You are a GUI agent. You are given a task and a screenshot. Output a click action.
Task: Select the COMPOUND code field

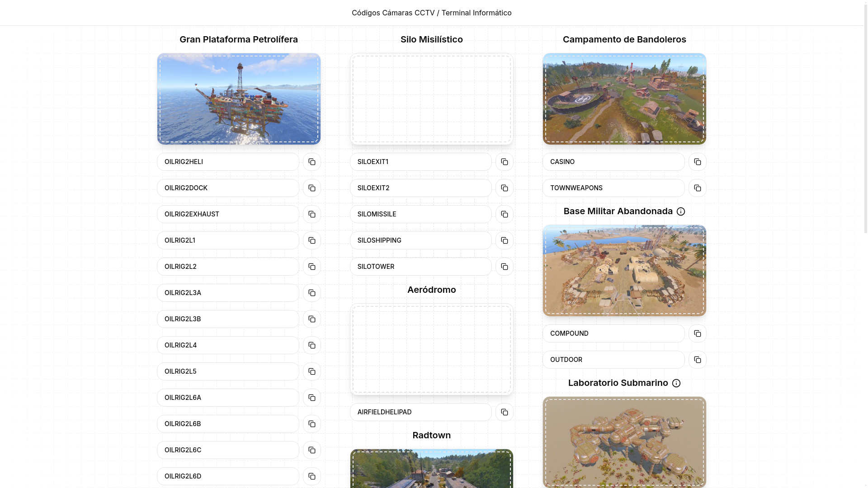click(x=613, y=333)
